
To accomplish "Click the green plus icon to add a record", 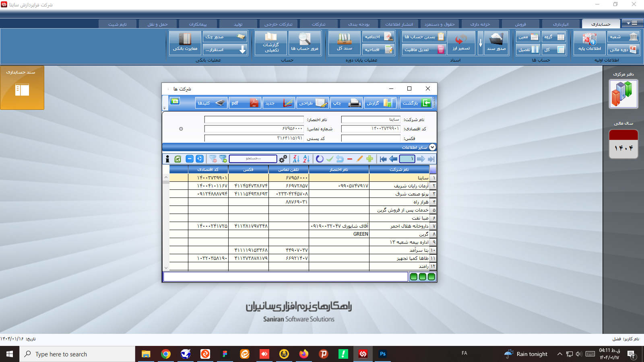I will tap(369, 159).
